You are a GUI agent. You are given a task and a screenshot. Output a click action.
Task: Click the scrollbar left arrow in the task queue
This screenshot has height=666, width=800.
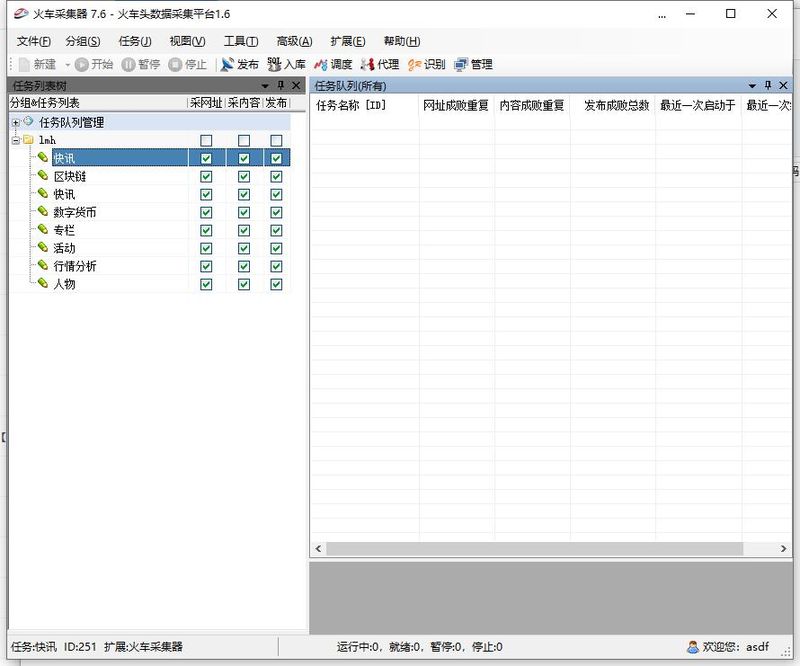pos(318,549)
